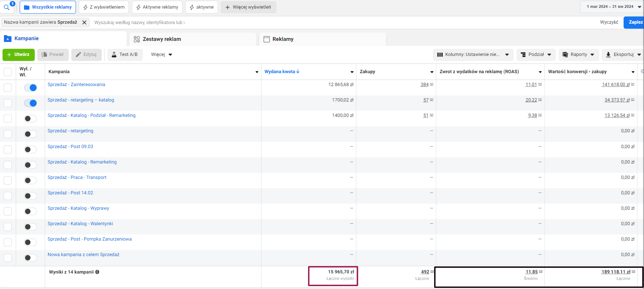Open Sprzedaż - Post - Pompka Zanurzeniowa link
Screen dimensions: 644x289
point(90,239)
